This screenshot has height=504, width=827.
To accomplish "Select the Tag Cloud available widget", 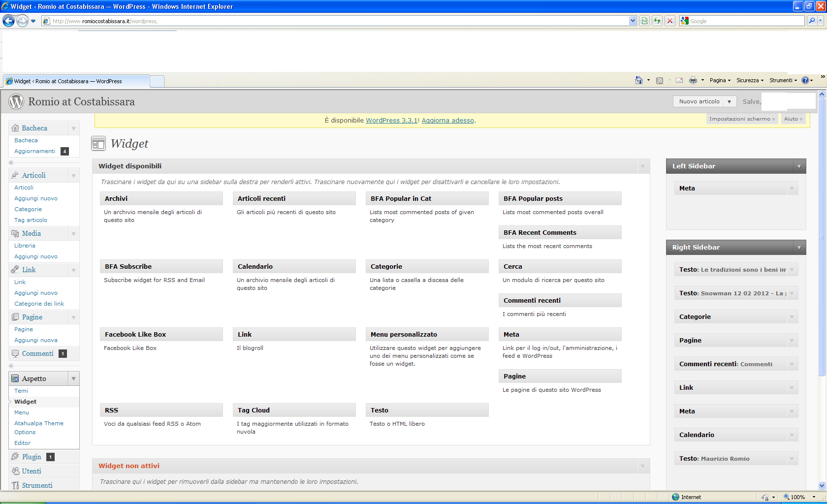I will [x=294, y=410].
